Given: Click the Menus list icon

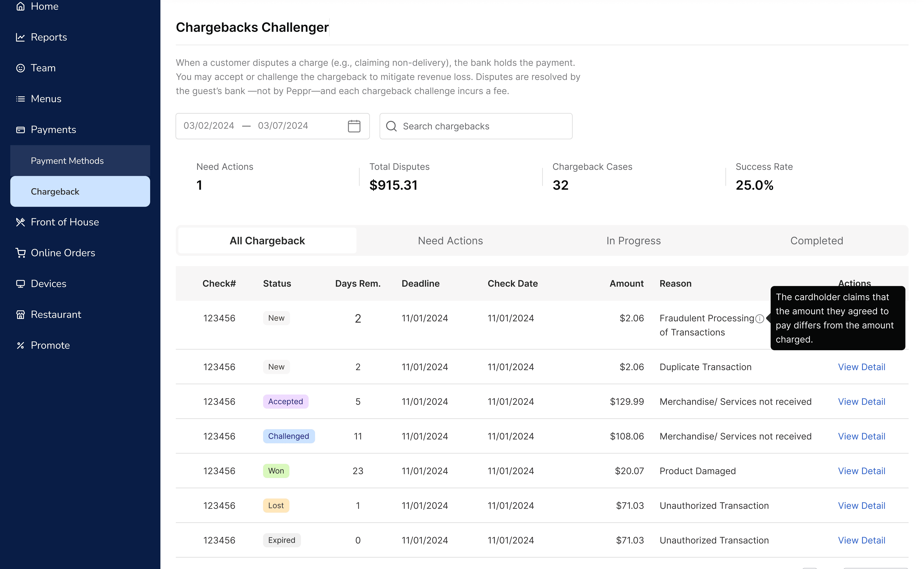Looking at the screenshot, I should 20,99.
